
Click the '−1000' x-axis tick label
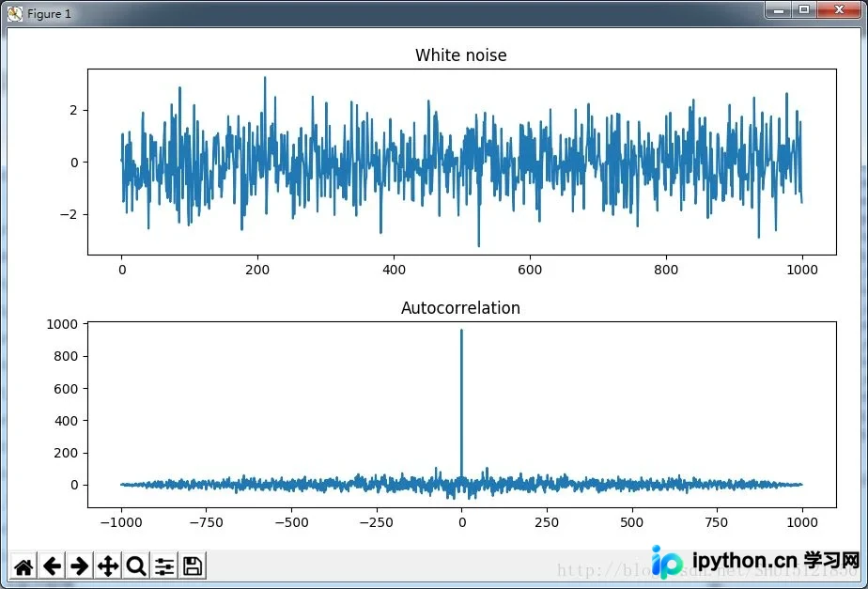[121, 522]
